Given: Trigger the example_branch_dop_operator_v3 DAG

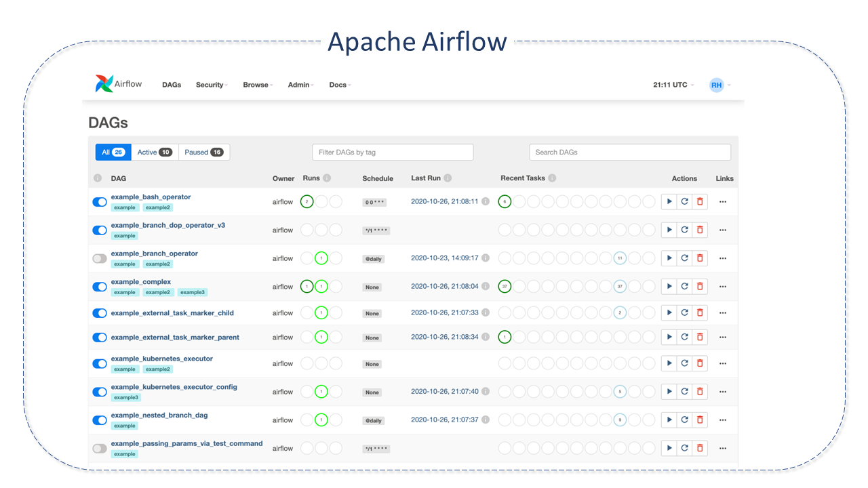Looking at the screenshot, I should tap(669, 230).
